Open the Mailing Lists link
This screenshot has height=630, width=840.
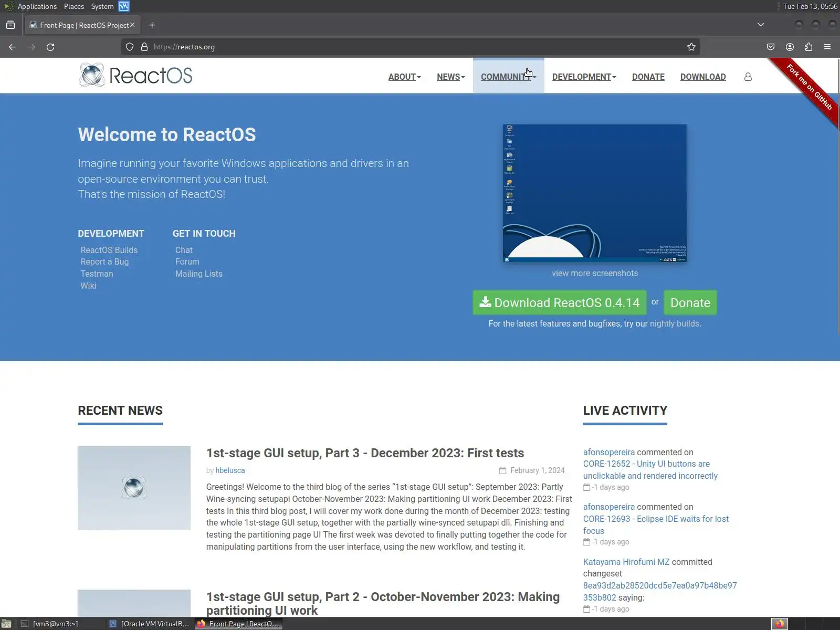click(199, 274)
